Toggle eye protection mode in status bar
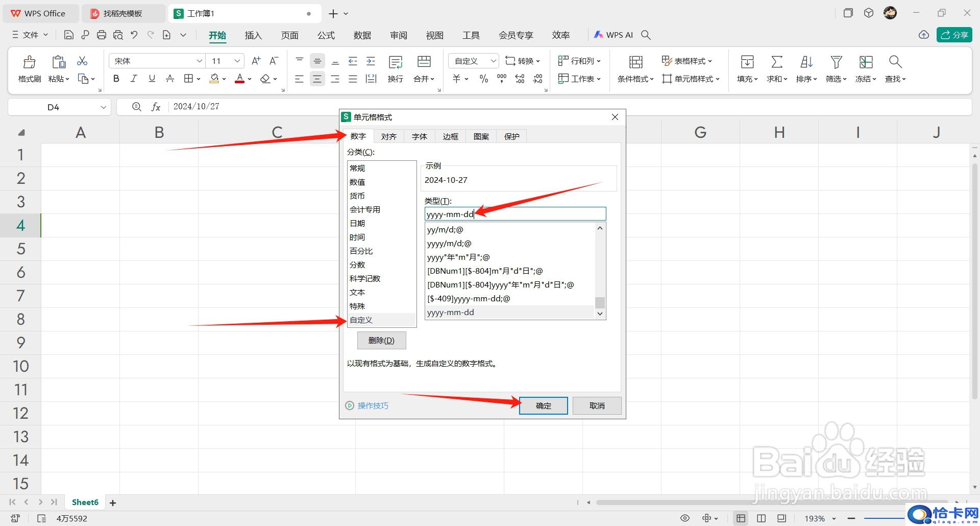The height and width of the screenshot is (526, 980). coord(685,518)
